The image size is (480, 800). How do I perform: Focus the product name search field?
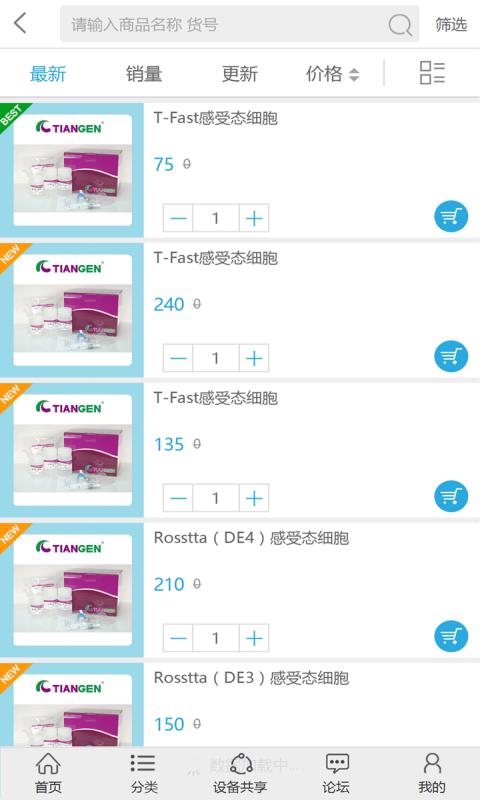pyautogui.click(x=224, y=24)
